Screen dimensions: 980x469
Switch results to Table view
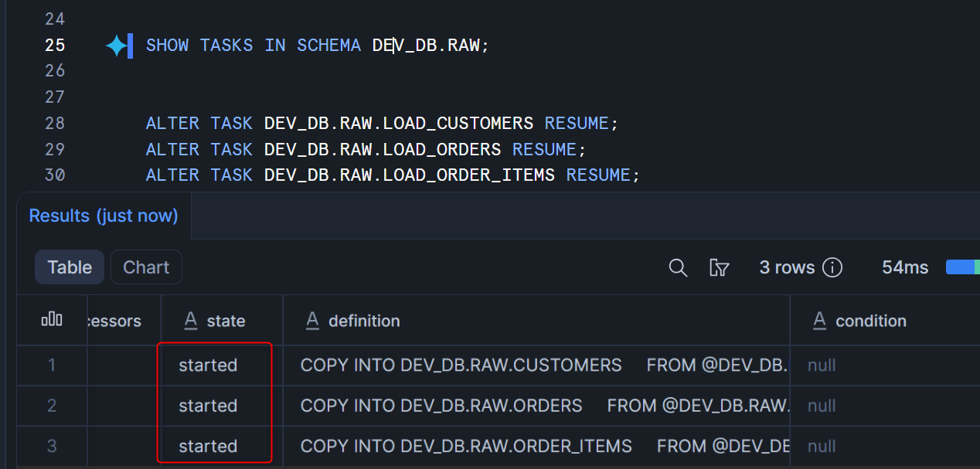(x=70, y=267)
